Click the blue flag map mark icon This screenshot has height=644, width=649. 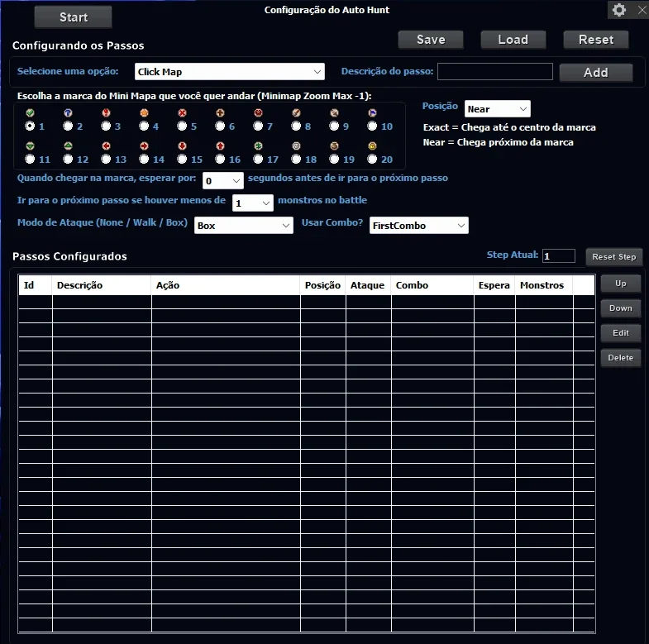373,112
